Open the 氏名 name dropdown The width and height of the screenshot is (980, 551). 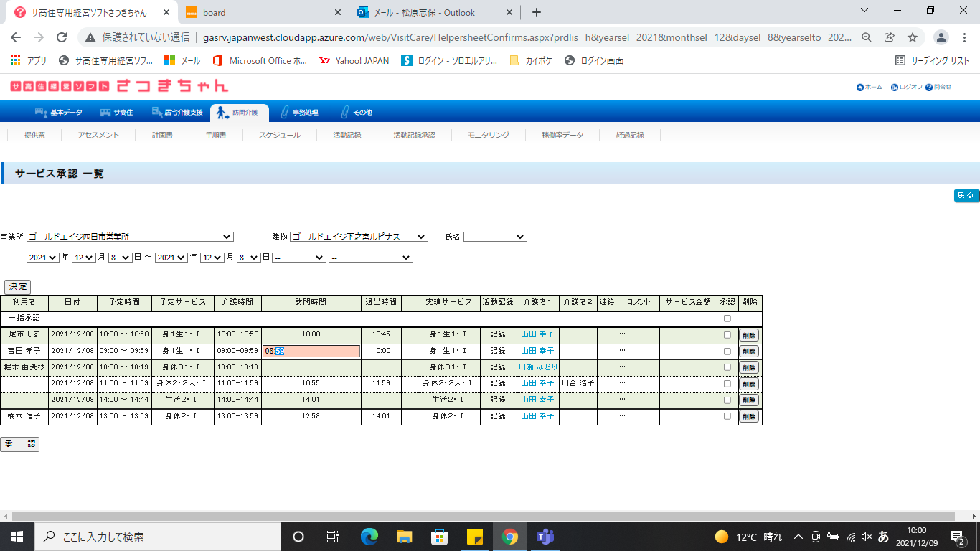click(x=495, y=237)
